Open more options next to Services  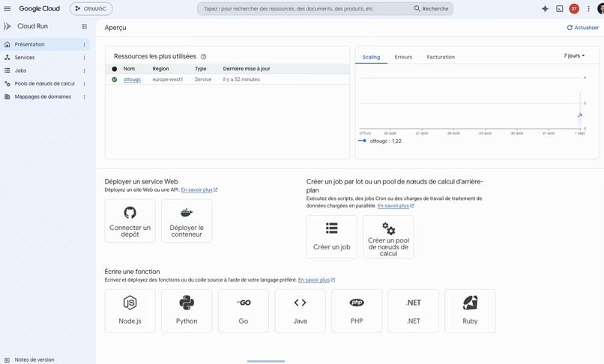click(x=84, y=58)
